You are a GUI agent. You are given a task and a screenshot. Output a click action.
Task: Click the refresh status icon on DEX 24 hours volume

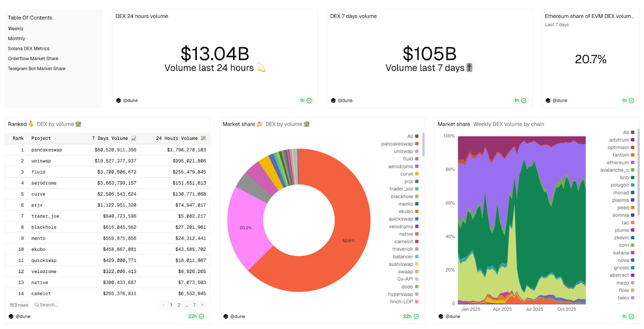coord(309,101)
